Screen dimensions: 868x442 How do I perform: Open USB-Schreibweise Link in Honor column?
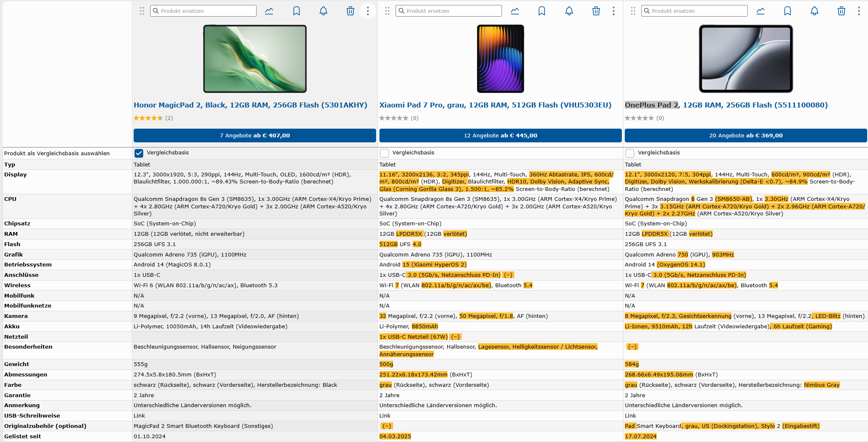[139, 416]
